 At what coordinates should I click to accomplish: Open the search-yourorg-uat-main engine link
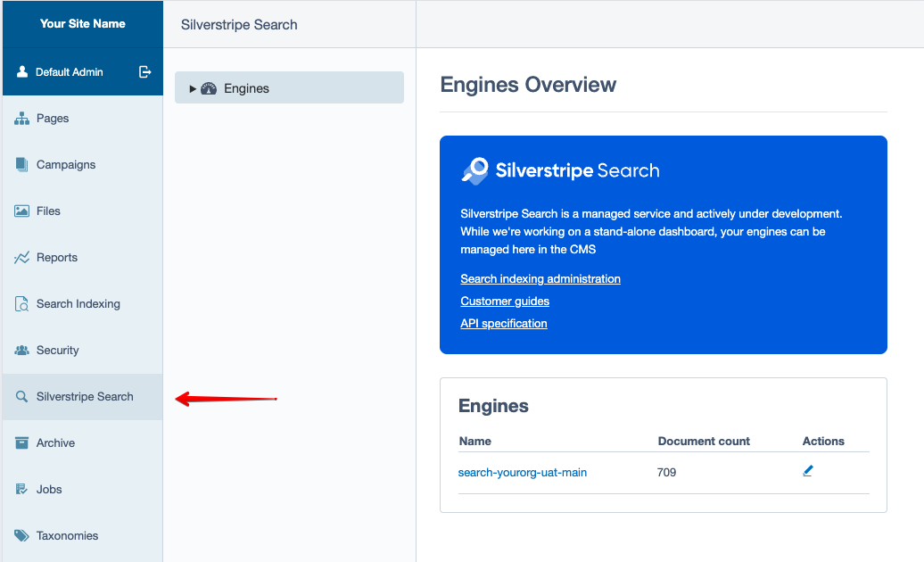tap(523, 472)
